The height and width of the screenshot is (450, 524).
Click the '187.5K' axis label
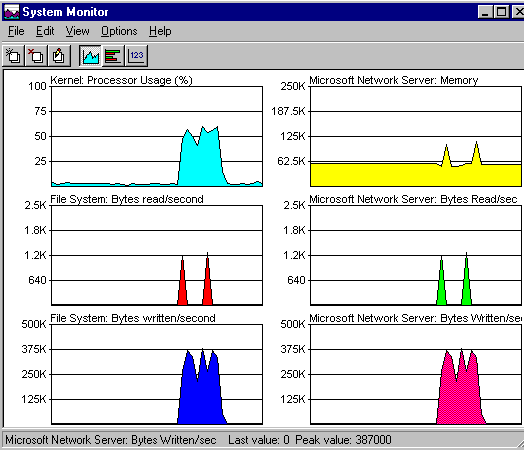[288, 111]
